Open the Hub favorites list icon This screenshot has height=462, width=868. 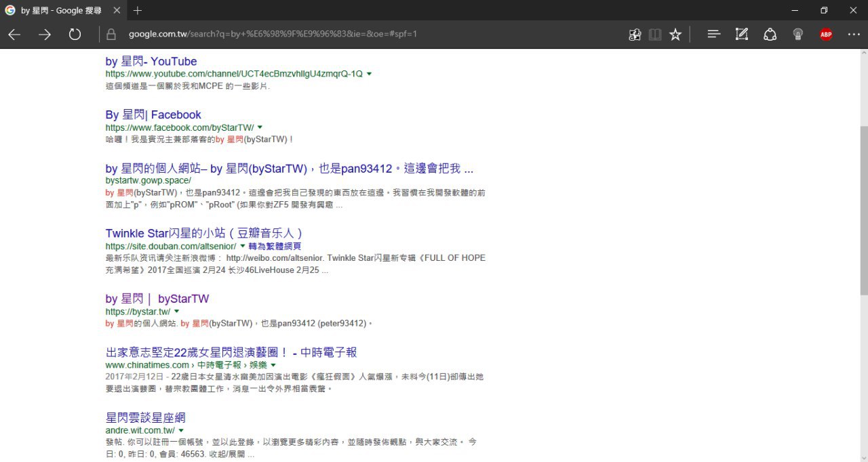tap(713, 35)
